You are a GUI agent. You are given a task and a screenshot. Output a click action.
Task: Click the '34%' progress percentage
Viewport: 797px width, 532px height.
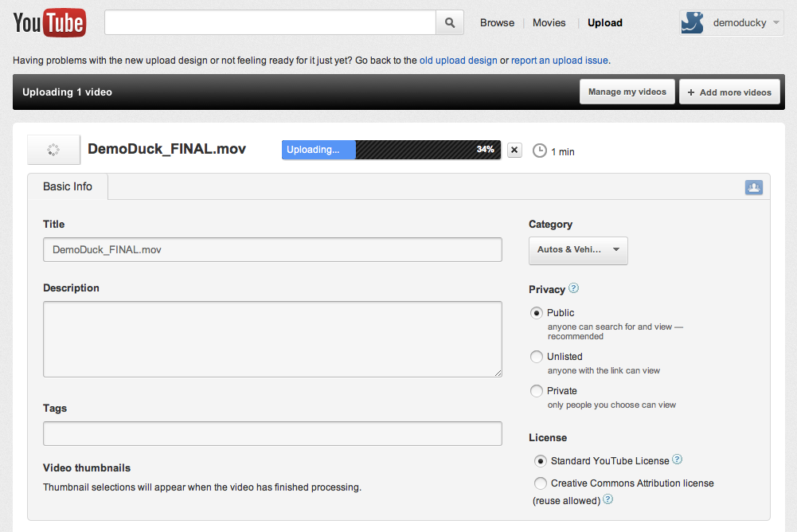(486, 149)
